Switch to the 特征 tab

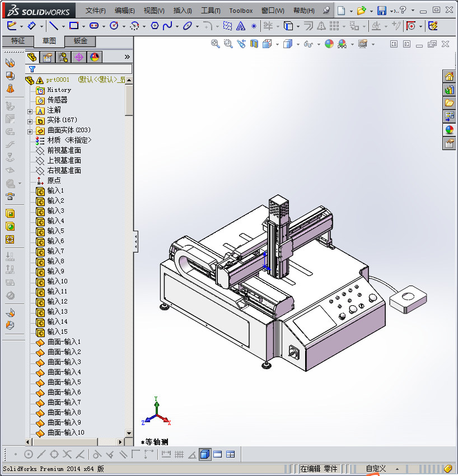point(18,41)
